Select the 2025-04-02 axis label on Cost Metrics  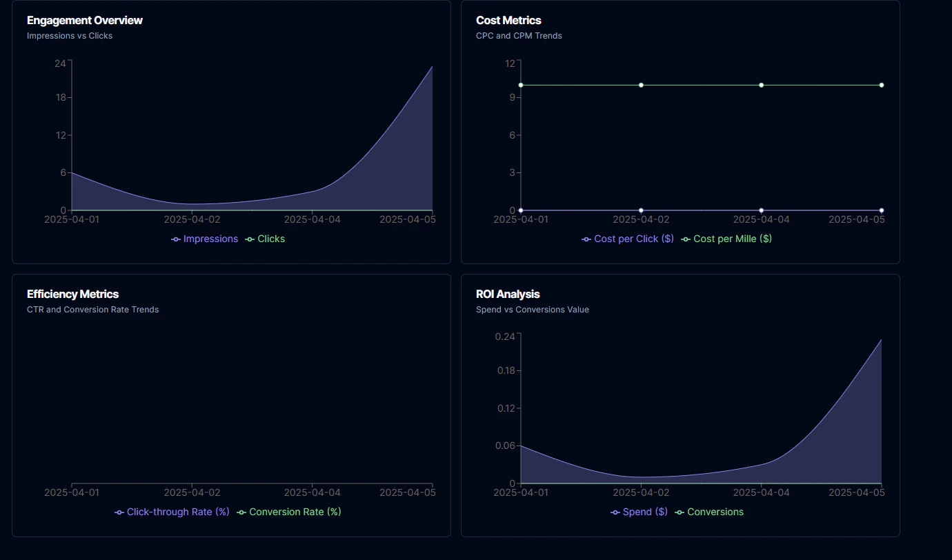click(x=640, y=219)
